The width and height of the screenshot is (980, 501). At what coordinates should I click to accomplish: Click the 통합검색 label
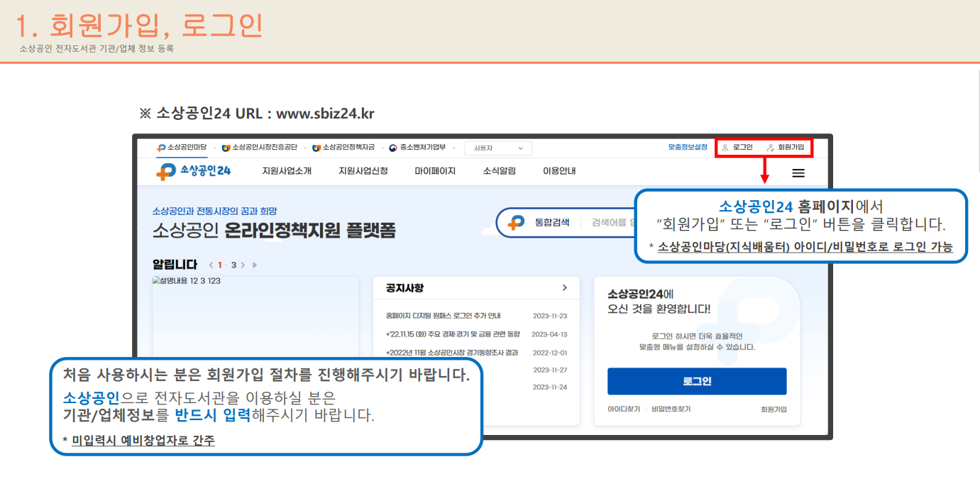(x=552, y=222)
